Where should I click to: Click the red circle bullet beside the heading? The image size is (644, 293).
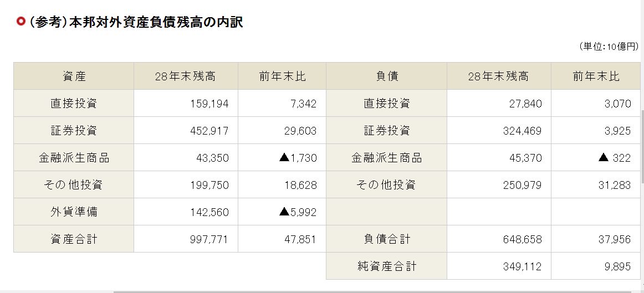tap(21, 22)
